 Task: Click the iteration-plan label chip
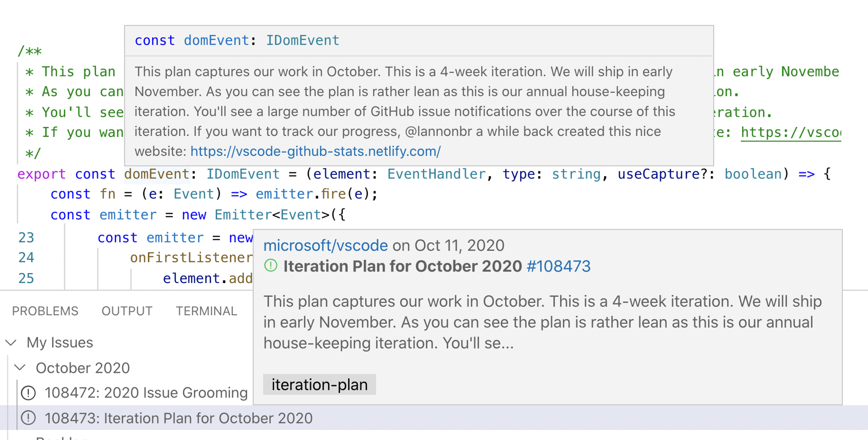[319, 384]
